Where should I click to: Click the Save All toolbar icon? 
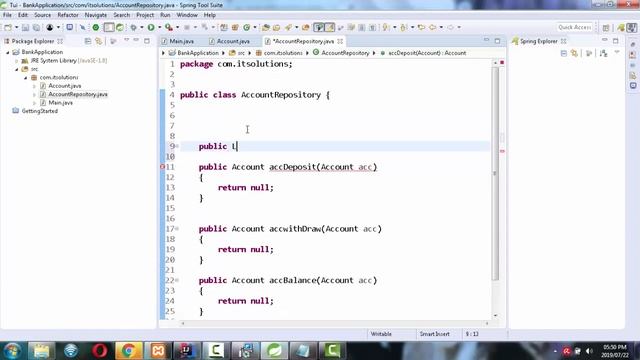pos(36,27)
